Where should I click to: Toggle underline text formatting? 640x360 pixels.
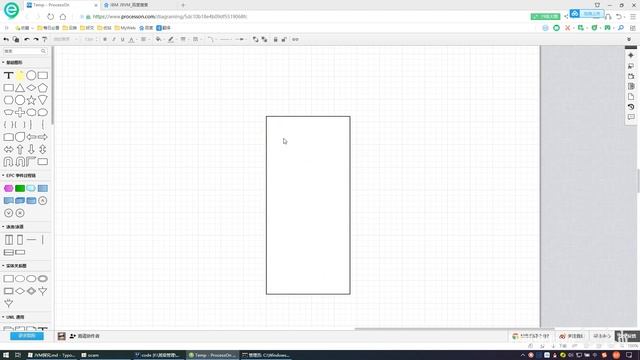coord(122,40)
